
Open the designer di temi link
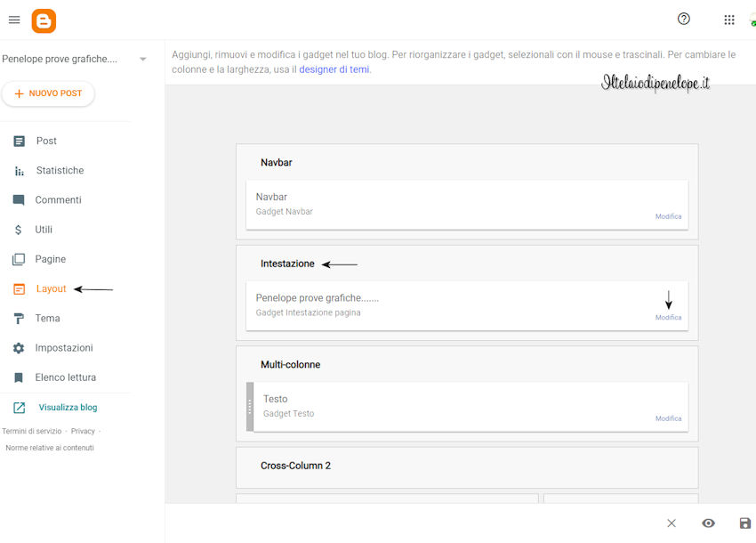pos(334,69)
